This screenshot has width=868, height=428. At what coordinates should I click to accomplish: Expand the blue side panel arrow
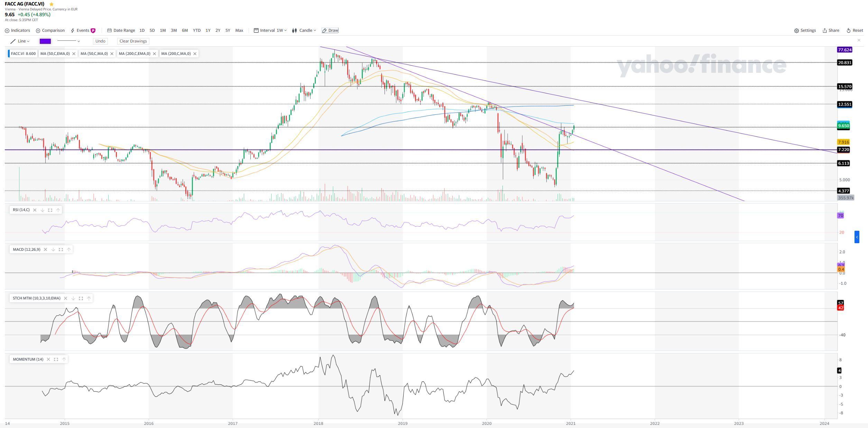tap(857, 237)
